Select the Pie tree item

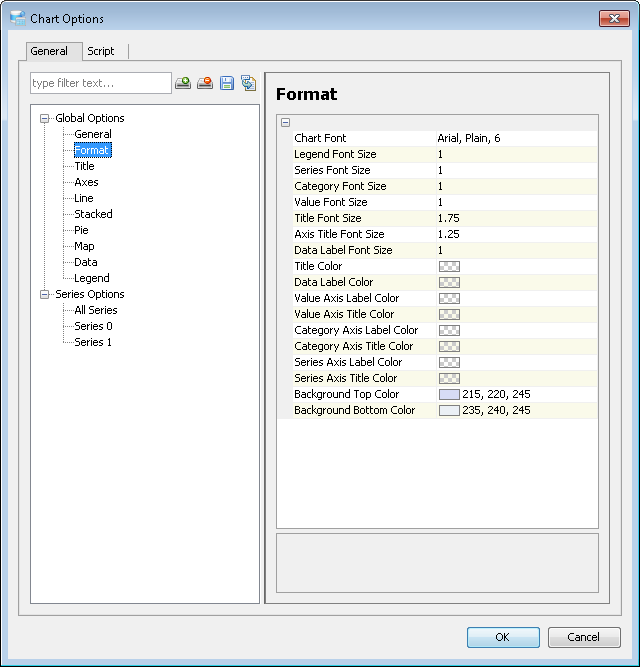81,230
